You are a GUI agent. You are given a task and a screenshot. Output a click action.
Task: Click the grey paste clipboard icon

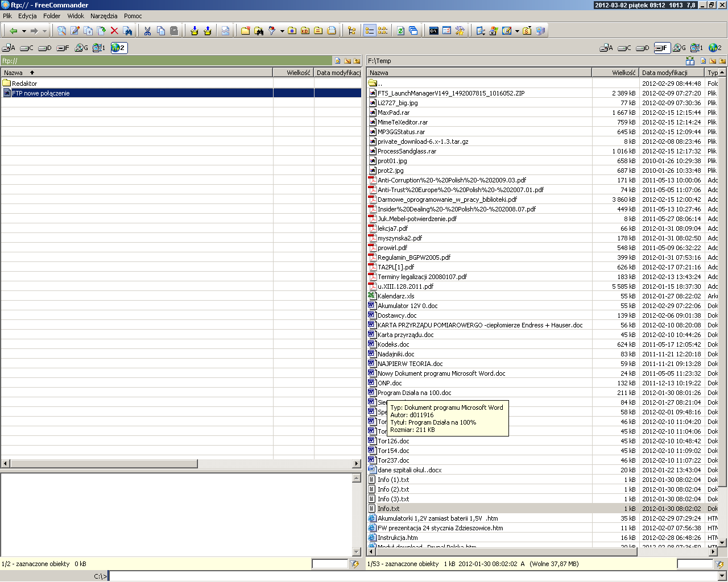(x=174, y=31)
